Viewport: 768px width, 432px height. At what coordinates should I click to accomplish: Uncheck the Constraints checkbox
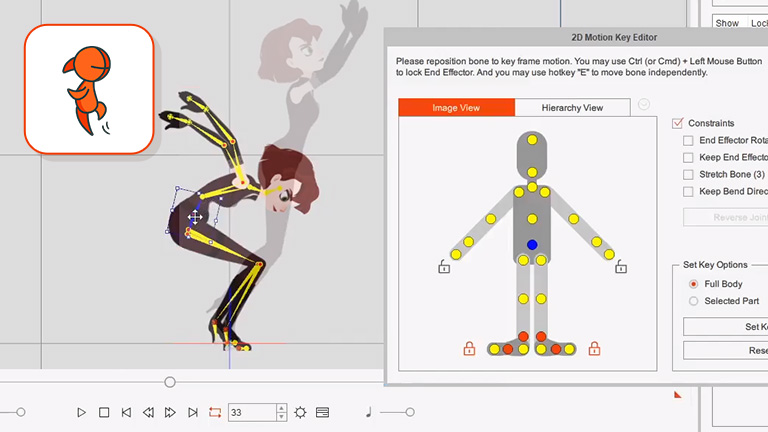[677, 123]
